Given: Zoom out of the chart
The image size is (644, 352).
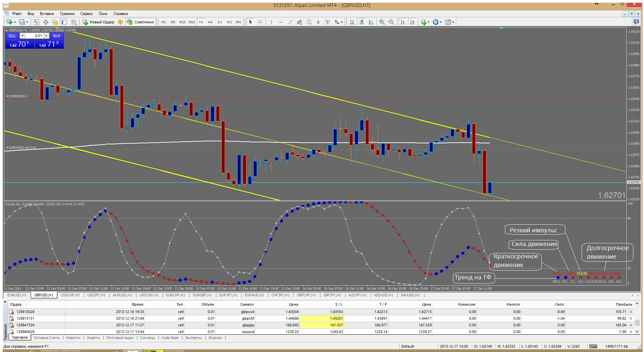Looking at the screenshot, I should tap(391, 22).
